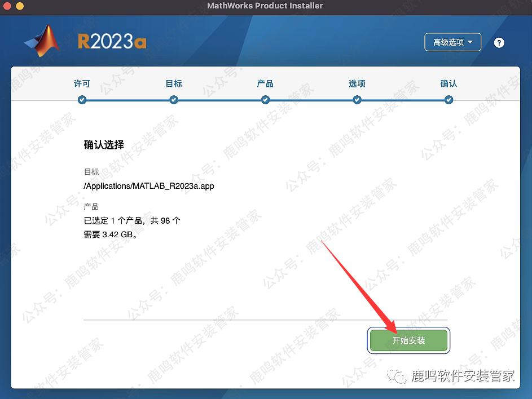The height and width of the screenshot is (399, 532).
Task: Close the installer with the red button
Action: 7,6
